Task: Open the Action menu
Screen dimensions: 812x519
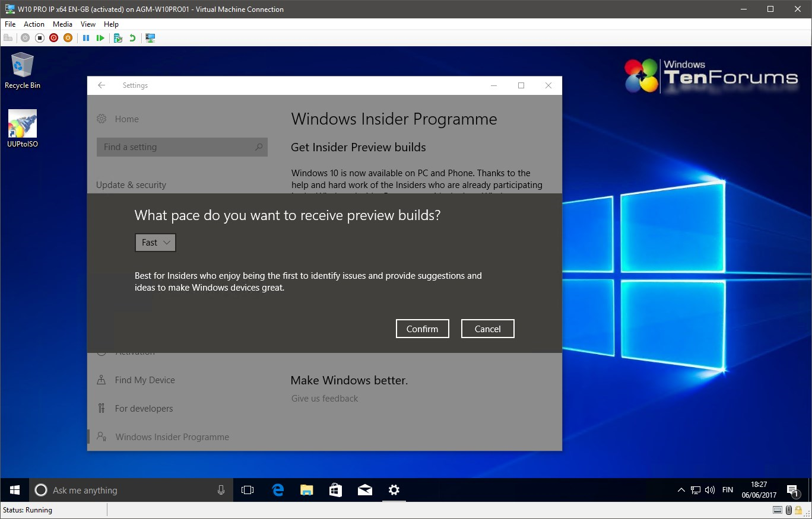Action: tap(34, 24)
